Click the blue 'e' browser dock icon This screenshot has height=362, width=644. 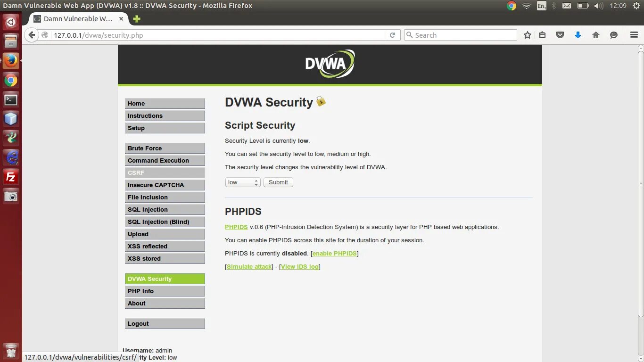coord(11,157)
